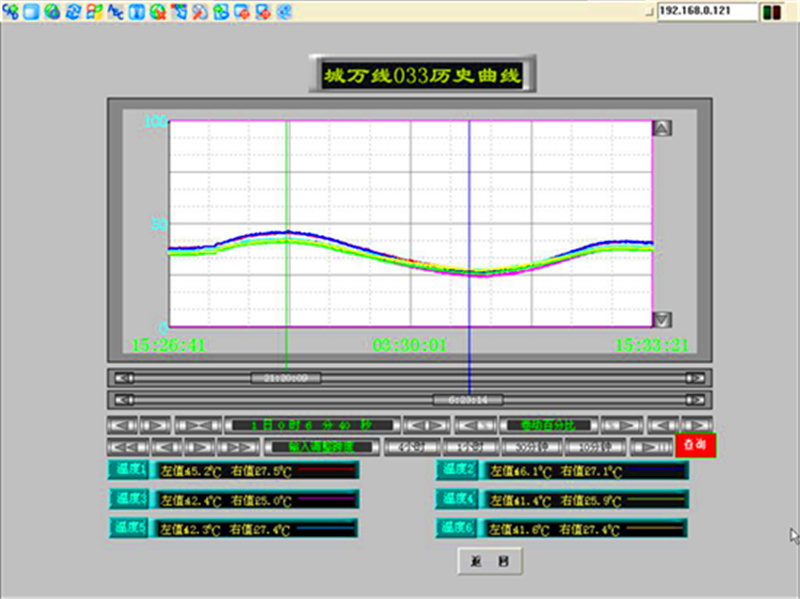
Task: Click the Windows flag toolbar icon
Action: click(x=93, y=13)
